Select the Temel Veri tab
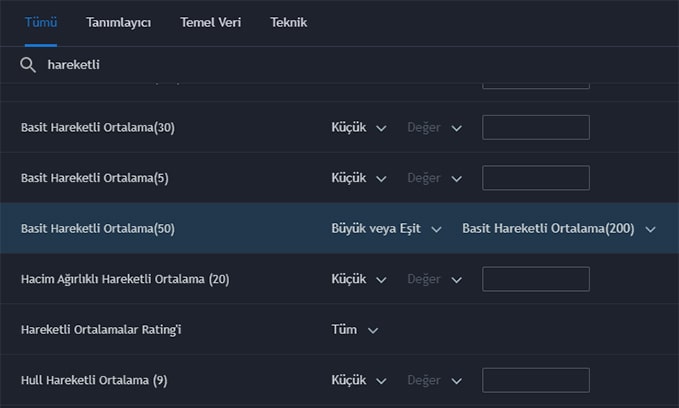679x408 pixels. (x=210, y=22)
